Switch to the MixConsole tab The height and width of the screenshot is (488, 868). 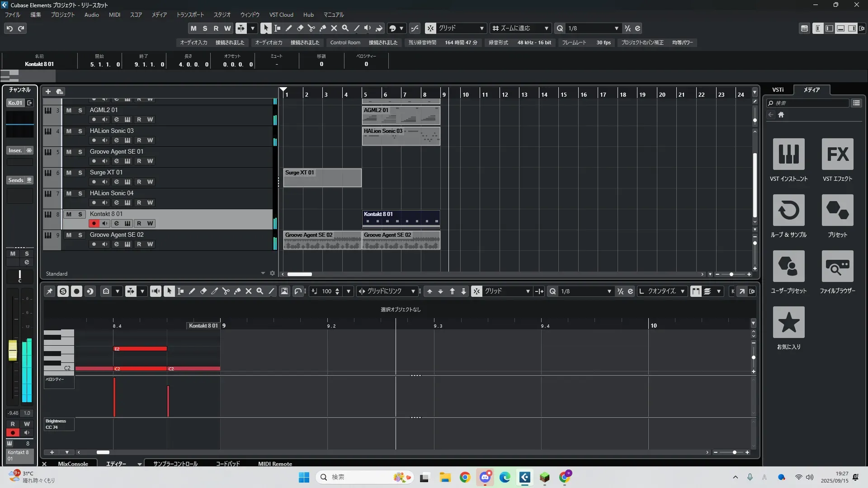pos(73,464)
